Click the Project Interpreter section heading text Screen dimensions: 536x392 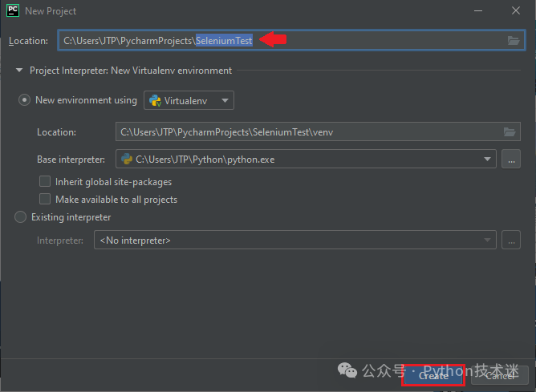click(131, 71)
